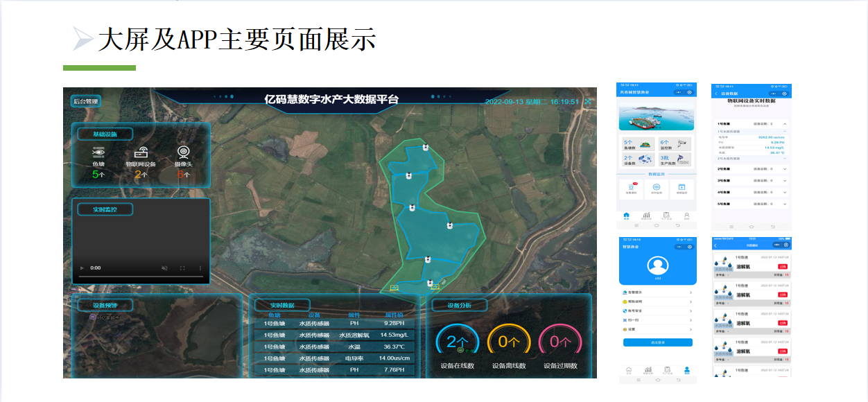The width and height of the screenshot is (868, 402).
Task: Tap the 视频监控 video monitoring icon
Action: [x=682, y=187]
